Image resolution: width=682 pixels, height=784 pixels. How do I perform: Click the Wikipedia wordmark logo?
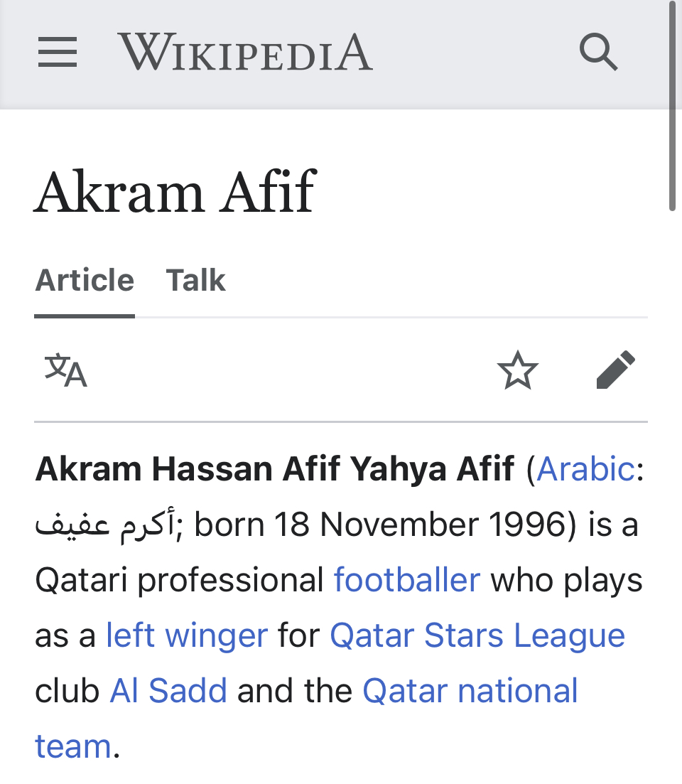245,52
